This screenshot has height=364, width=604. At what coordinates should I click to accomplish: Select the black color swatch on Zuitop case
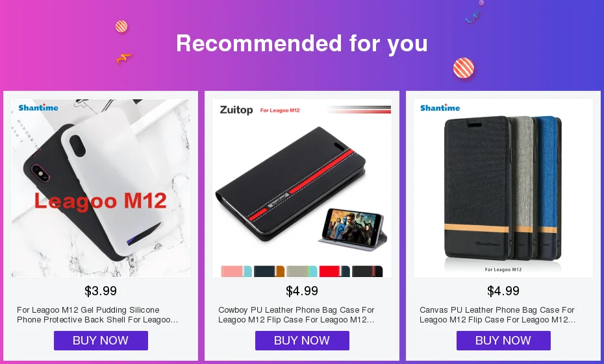pos(367,271)
